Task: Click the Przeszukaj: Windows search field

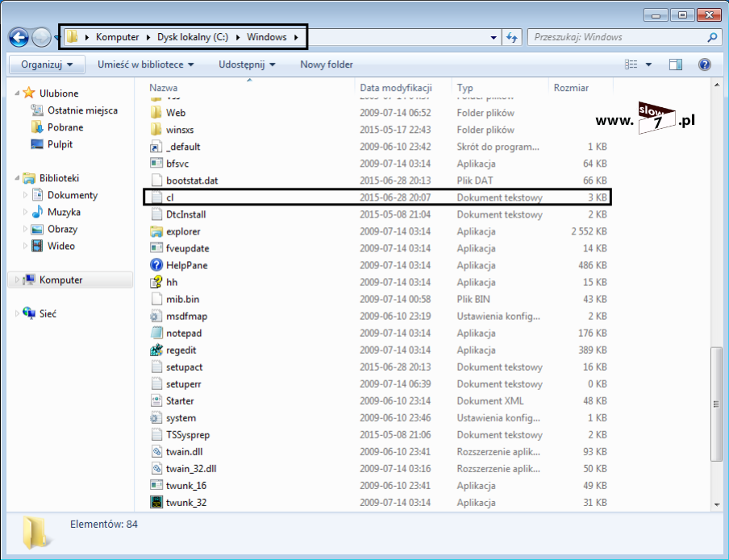Action: 617,37
